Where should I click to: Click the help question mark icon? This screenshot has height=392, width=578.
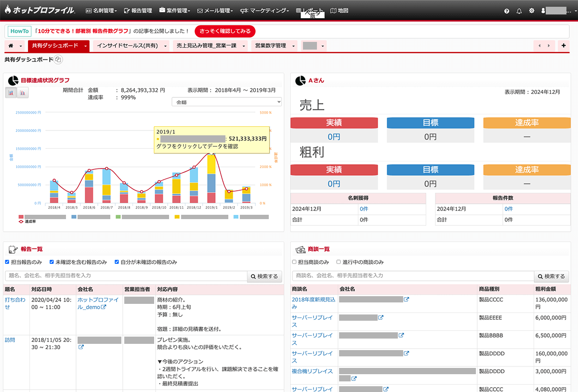click(506, 11)
